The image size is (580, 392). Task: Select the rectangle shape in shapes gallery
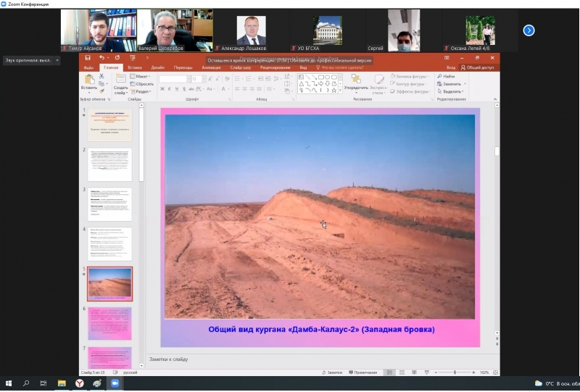(x=321, y=78)
